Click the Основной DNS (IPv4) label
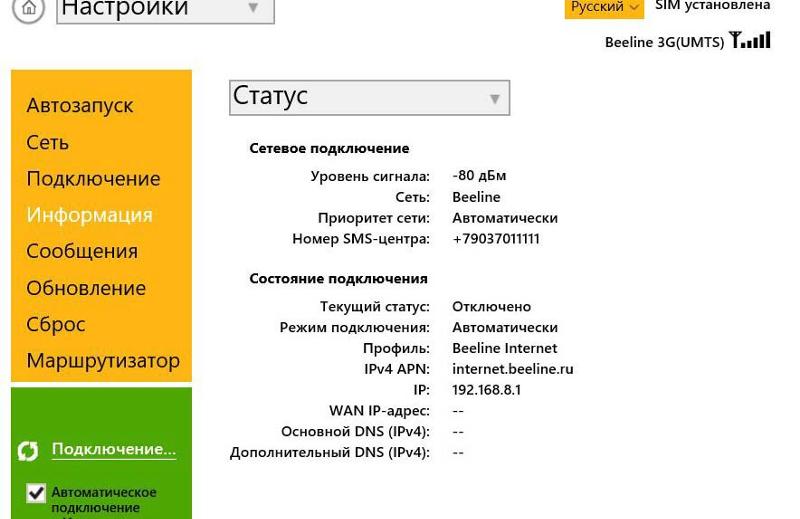 355,432
